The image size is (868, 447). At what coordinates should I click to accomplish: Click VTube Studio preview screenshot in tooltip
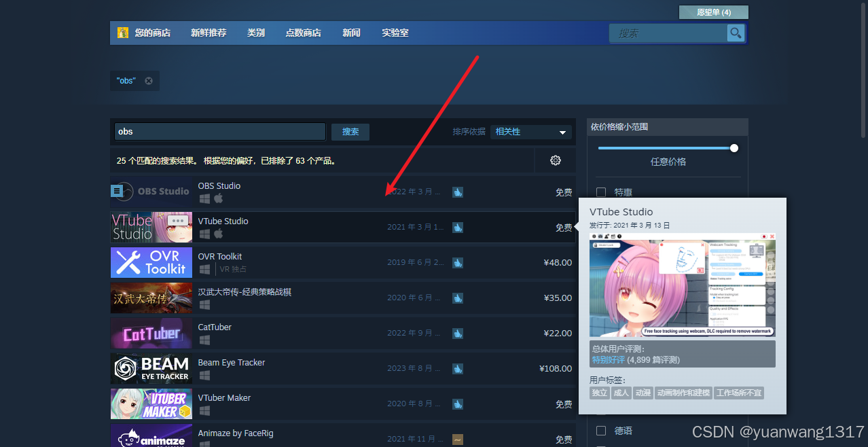(x=683, y=285)
